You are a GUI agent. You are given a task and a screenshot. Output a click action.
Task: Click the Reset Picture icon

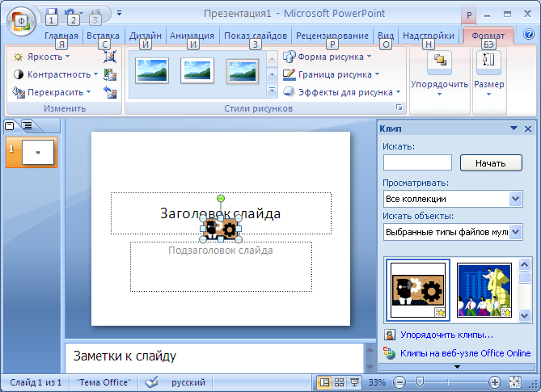[110, 92]
